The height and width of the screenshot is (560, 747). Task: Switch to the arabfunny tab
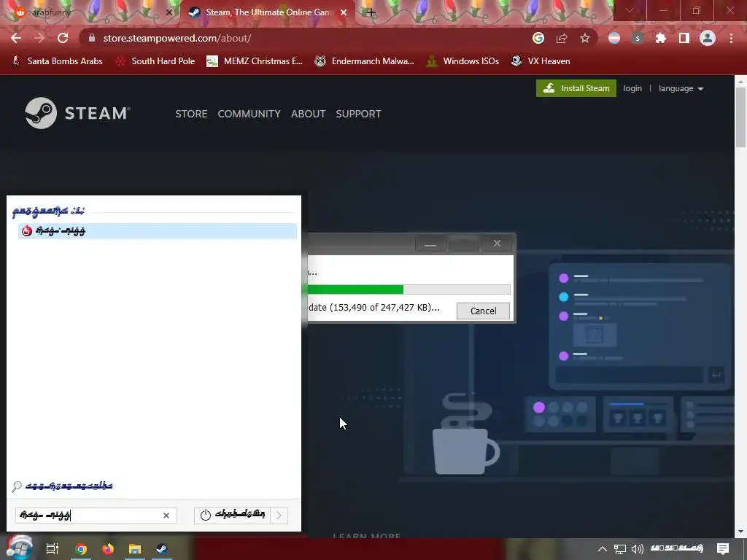click(90, 12)
